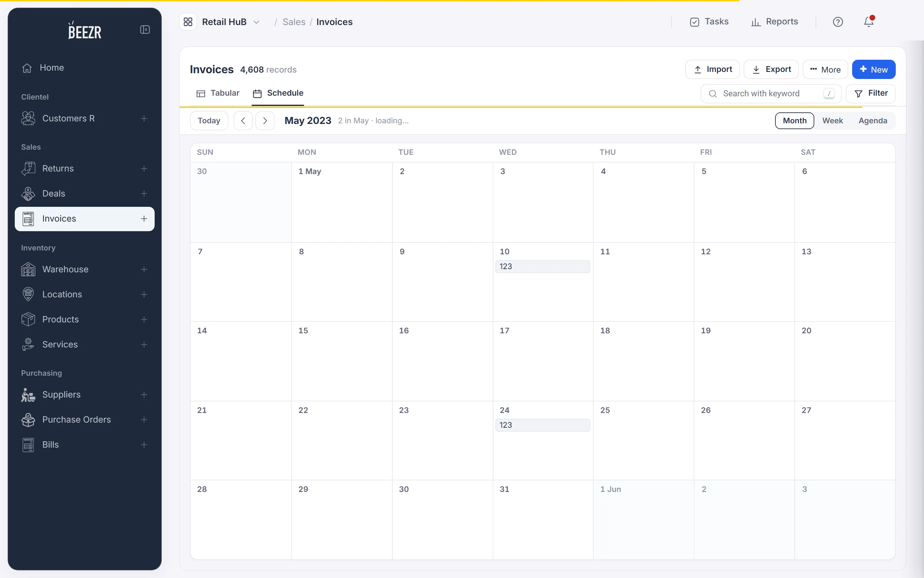
Task: Collapse the sidebar panel icon
Action: [x=145, y=30]
